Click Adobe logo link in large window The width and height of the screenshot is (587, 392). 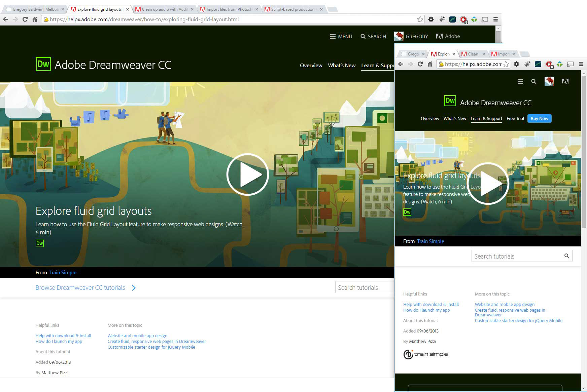click(x=448, y=36)
